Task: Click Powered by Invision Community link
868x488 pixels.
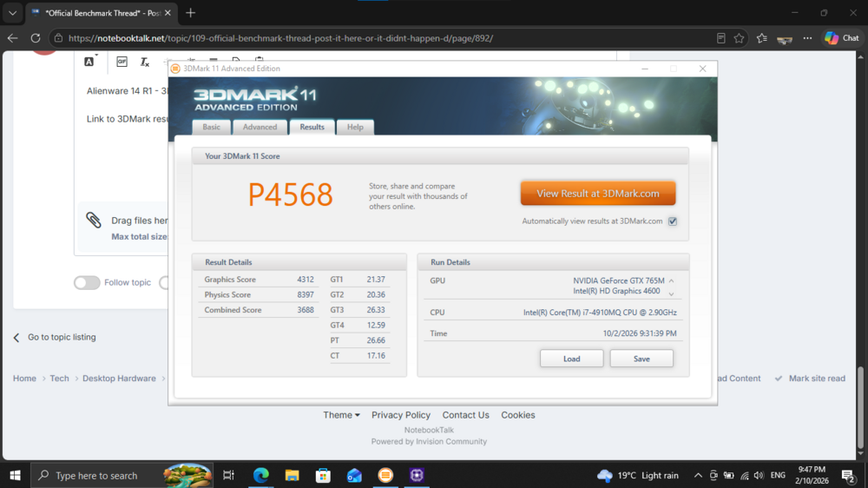Action: (429, 441)
